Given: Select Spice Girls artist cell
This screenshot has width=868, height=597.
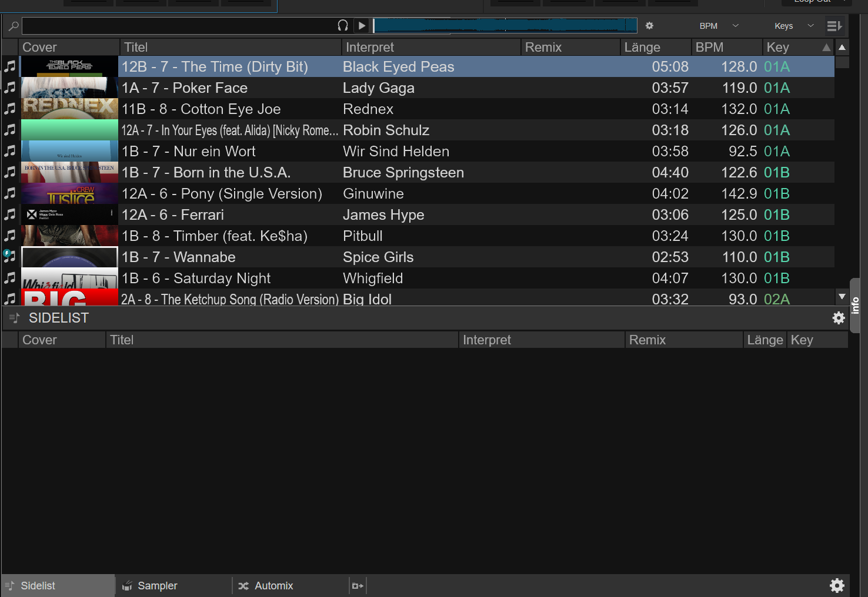Looking at the screenshot, I should [x=378, y=257].
